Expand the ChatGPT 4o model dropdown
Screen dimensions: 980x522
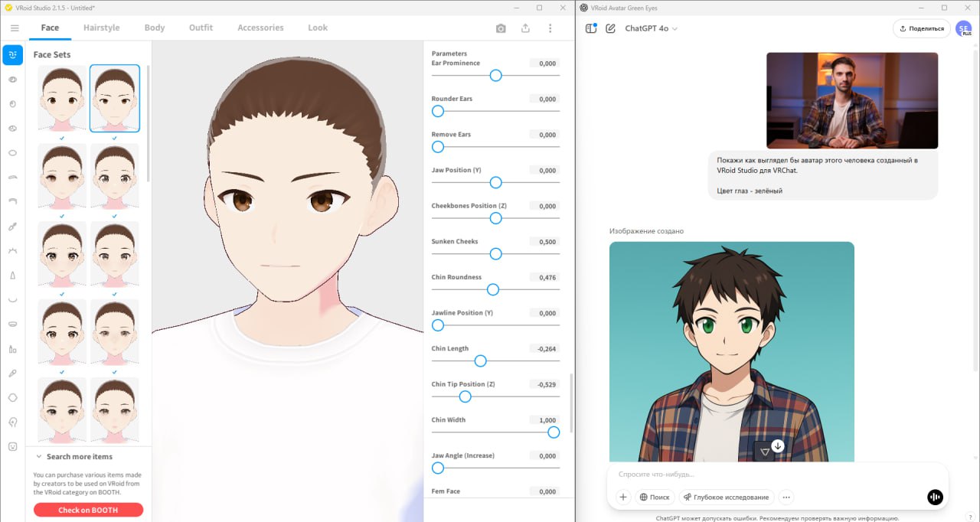(652, 28)
